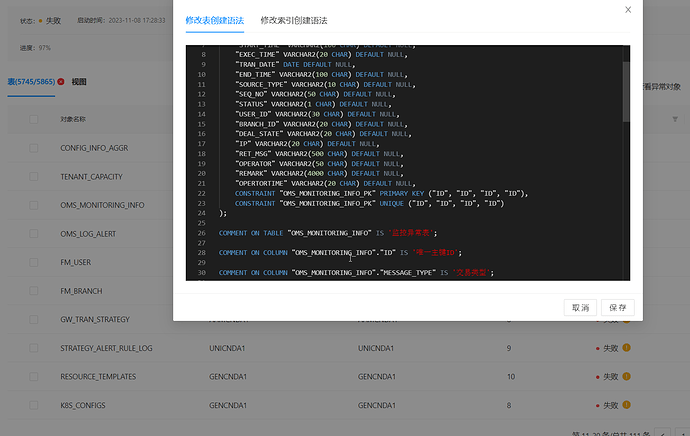The image size is (690, 436).
Task: Check the OMS_LOG_ALERT row checkbox
Action: pos(33,234)
